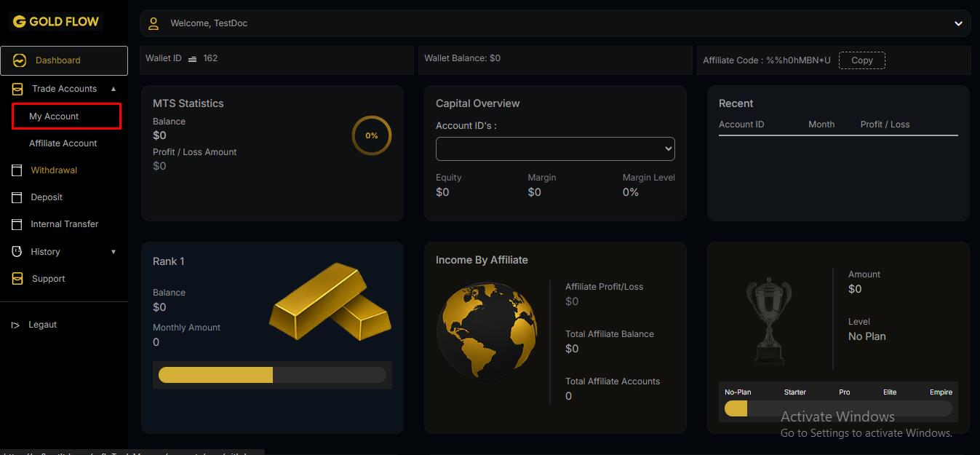
Task: Select the Legaut logout icon
Action: click(x=17, y=324)
